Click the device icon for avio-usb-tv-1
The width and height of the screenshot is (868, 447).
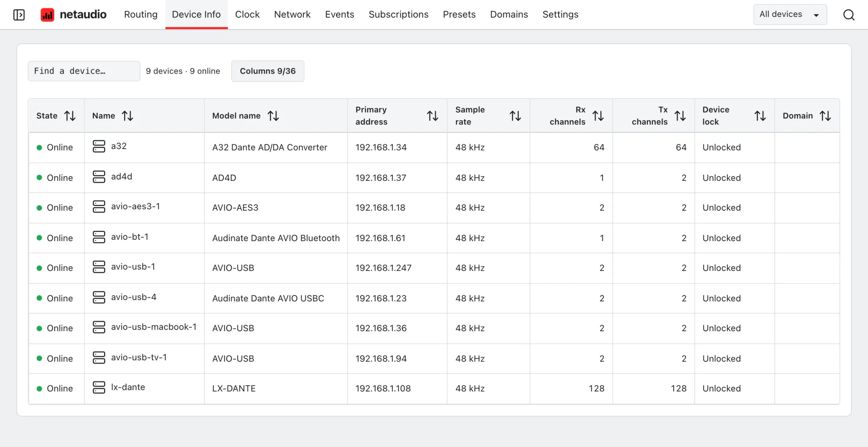coord(99,358)
